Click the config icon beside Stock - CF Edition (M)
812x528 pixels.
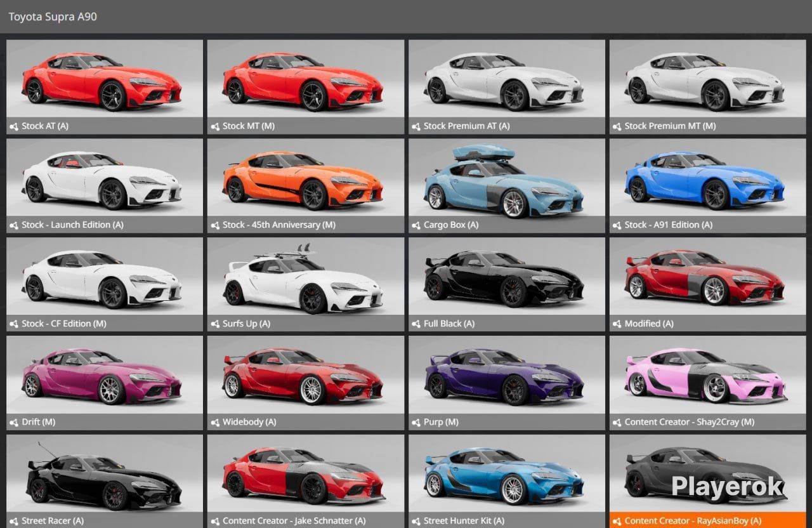coord(14,324)
